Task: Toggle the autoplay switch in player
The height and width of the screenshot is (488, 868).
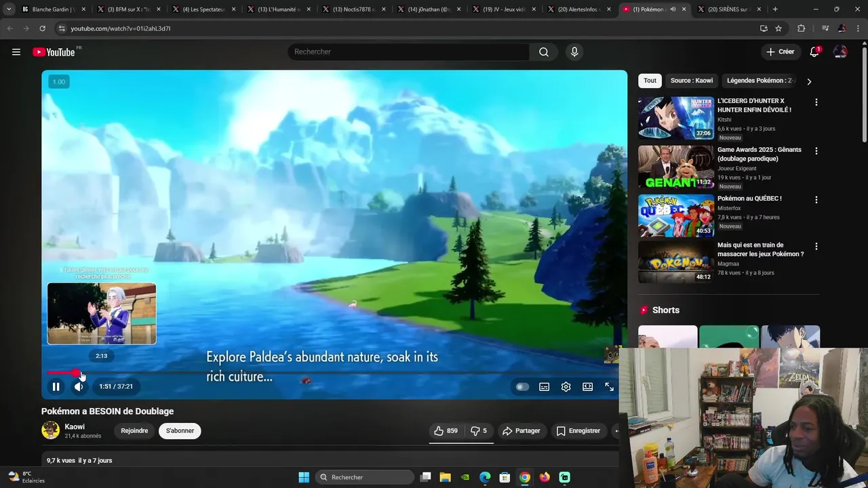Action: [x=522, y=387]
